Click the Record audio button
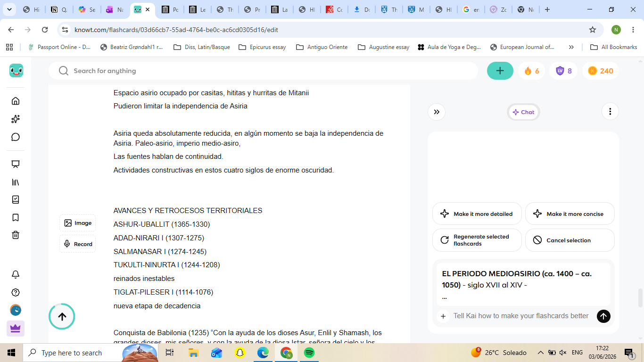Image resolution: width=644 pixels, height=362 pixels. [x=78, y=244]
